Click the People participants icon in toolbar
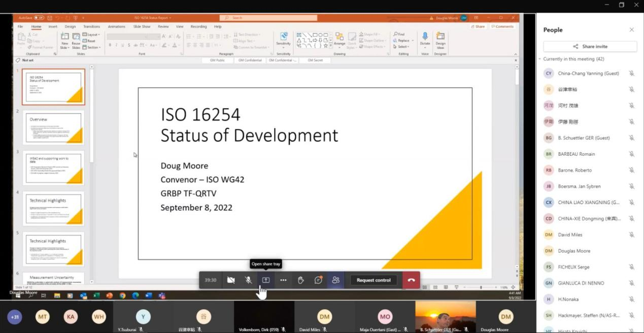This screenshot has width=644, height=333. [335, 280]
